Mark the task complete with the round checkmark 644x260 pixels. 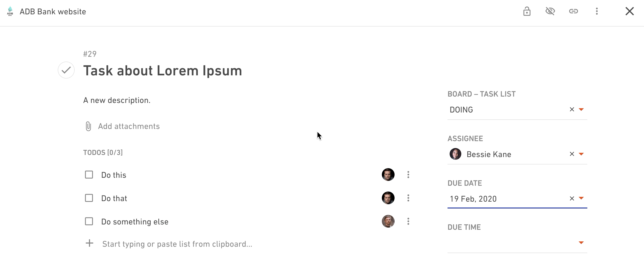(66, 70)
